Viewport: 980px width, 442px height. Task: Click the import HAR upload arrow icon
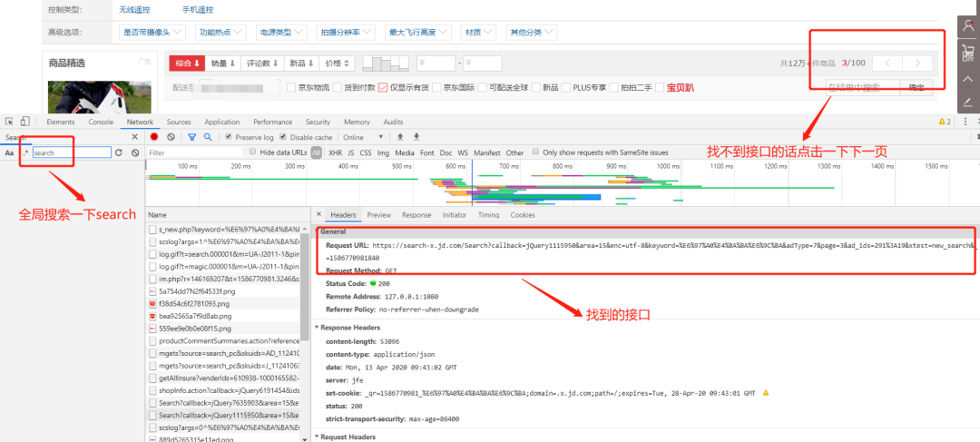point(401,137)
